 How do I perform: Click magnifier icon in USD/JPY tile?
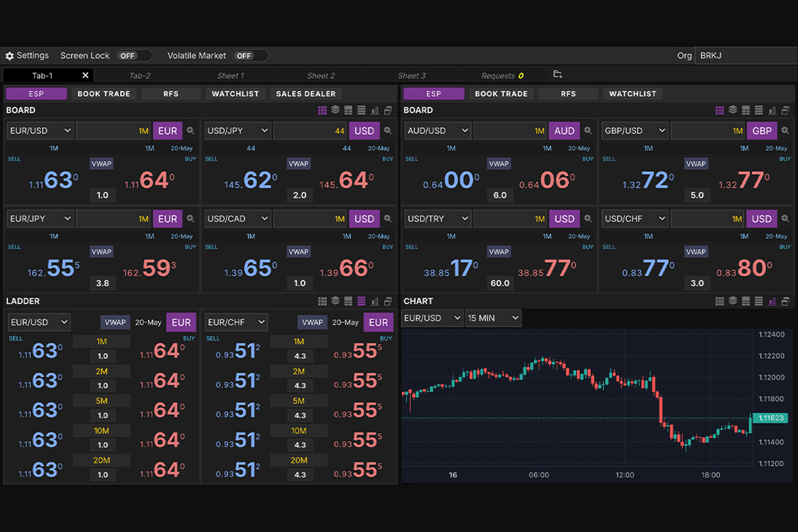pos(388,131)
